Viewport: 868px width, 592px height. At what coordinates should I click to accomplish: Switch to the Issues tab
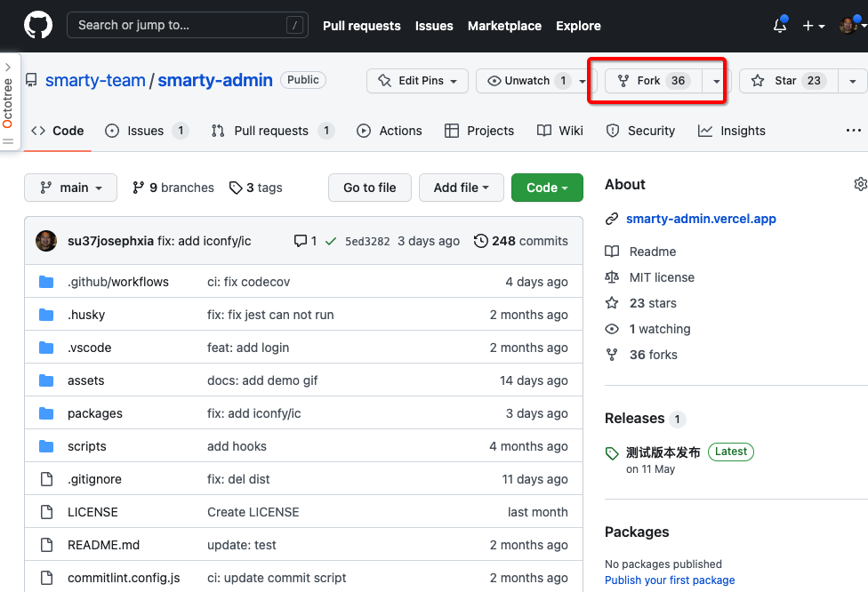[145, 131]
